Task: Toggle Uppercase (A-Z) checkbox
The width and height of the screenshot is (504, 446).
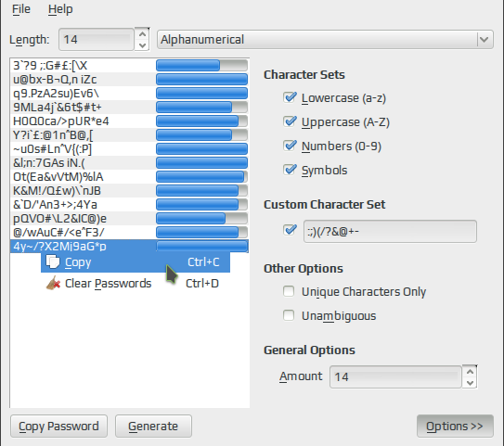Action: tap(290, 121)
